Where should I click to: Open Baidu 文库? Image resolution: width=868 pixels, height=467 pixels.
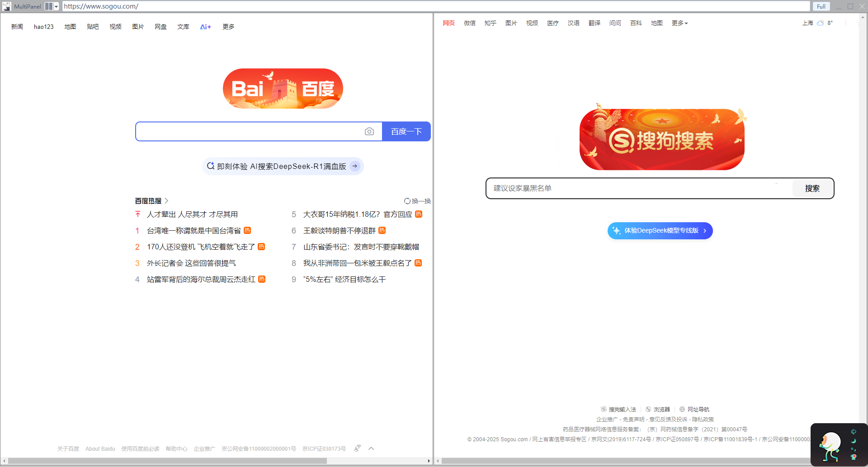pyautogui.click(x=183, y=27)
